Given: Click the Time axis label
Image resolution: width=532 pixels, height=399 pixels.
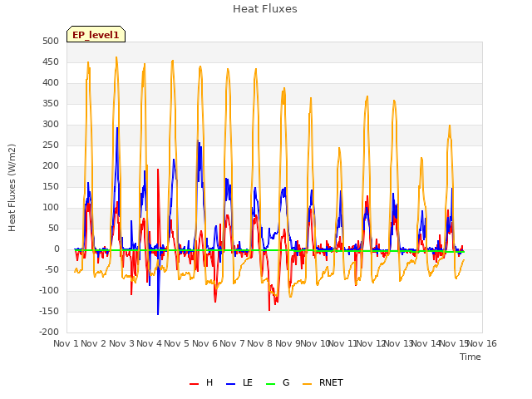Looking at the screenshot, I should click(x=470, y=357).
